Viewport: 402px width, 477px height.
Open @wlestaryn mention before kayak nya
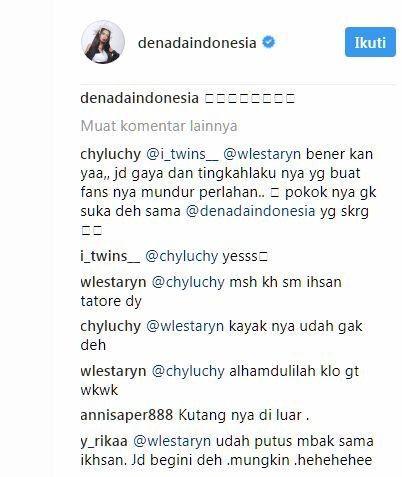[x=185, y=326]
